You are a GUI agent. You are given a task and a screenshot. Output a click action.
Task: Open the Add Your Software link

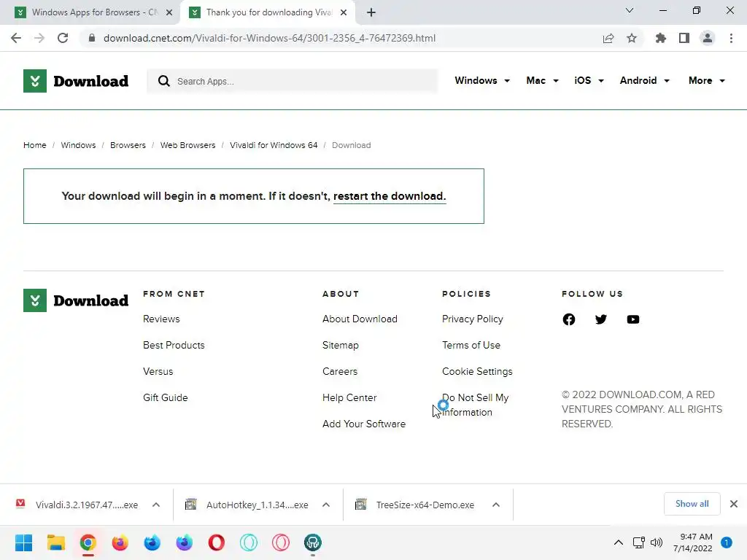364,424
